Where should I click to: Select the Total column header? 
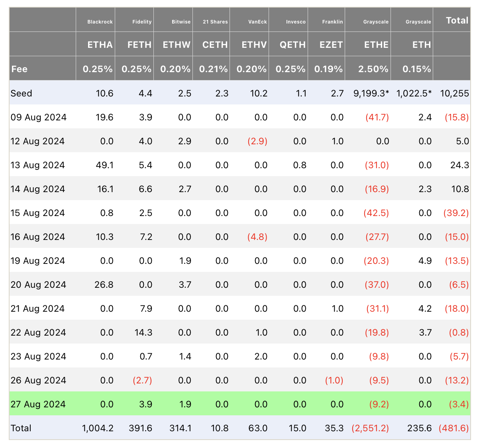[x=457, y=20]
